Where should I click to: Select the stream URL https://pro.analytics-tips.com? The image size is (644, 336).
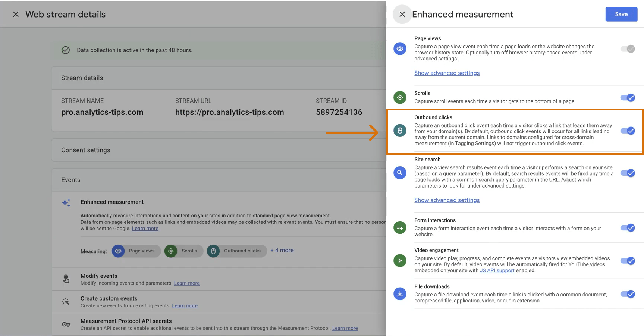[230, 112]
